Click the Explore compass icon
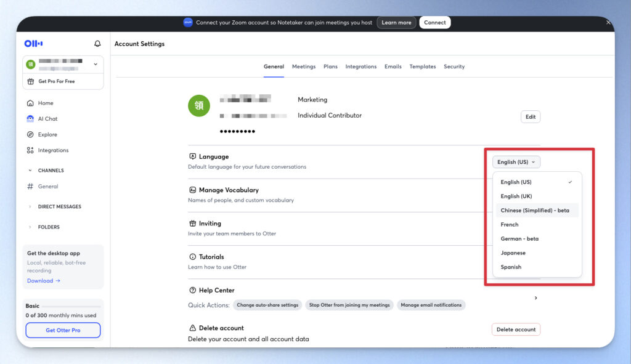This screenshot has height=364, width=631. 30,134
